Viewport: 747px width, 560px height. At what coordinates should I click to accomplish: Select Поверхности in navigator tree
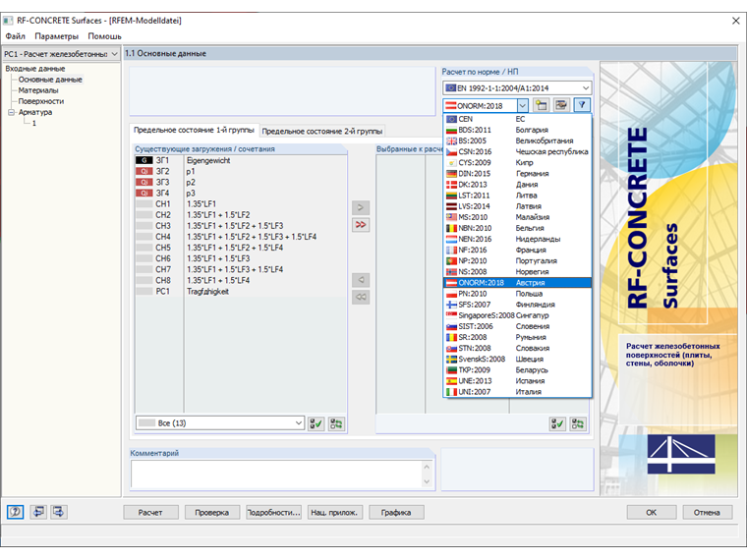tap(41, 101)
